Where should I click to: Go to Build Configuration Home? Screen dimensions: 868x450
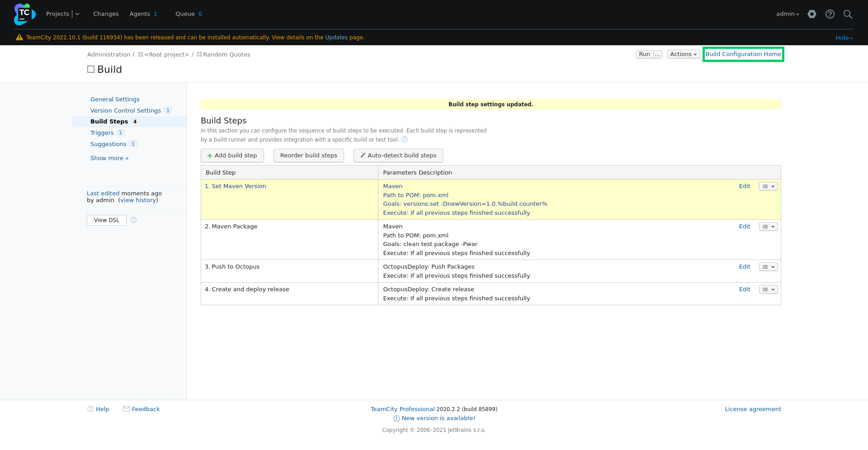coord(743,54)
